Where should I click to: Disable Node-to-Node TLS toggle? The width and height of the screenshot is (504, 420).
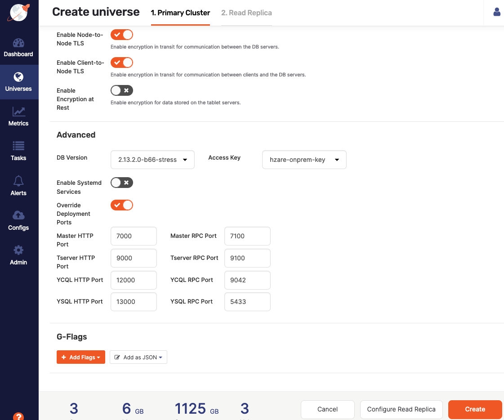pos(122,35)
